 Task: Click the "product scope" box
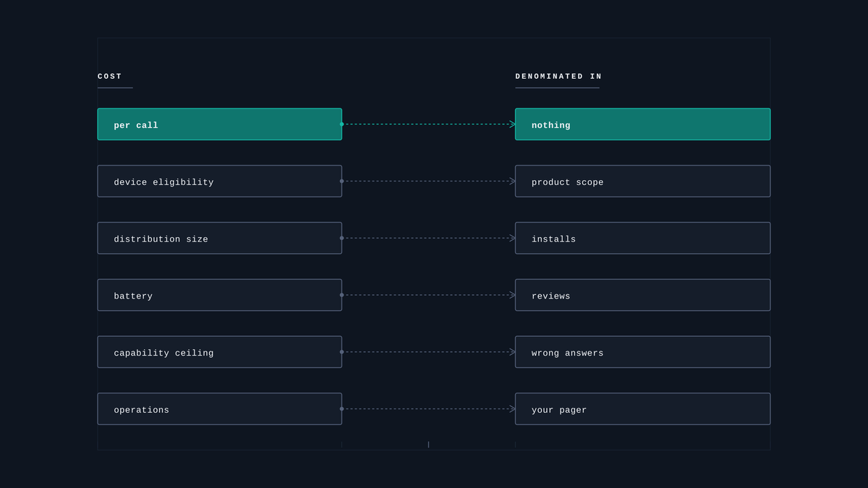(643, 181)
